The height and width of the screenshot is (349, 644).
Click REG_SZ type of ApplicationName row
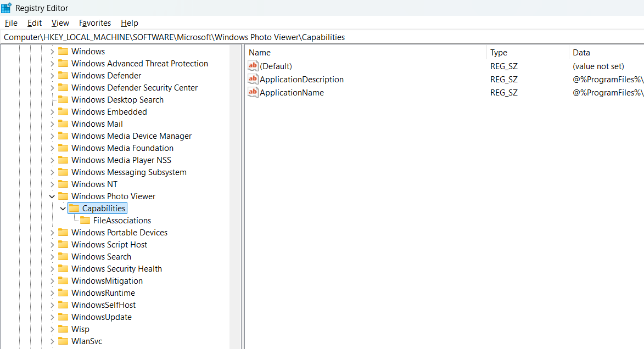pos(504,93)
